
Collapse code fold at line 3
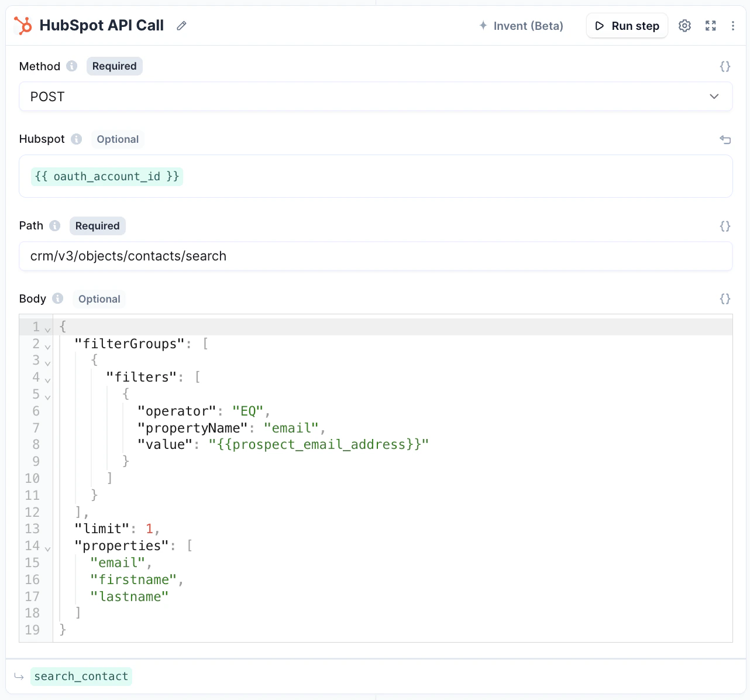pyautogui.click(x=48, y=363)
